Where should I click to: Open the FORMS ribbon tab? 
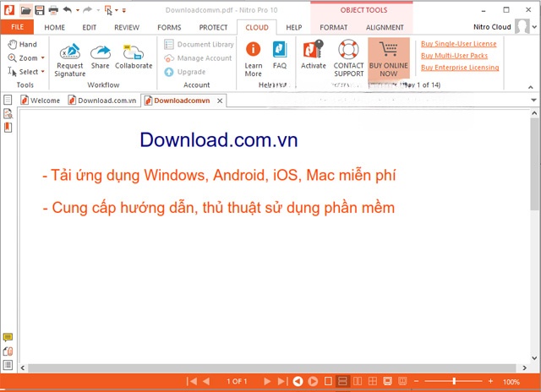click(169, 27)
